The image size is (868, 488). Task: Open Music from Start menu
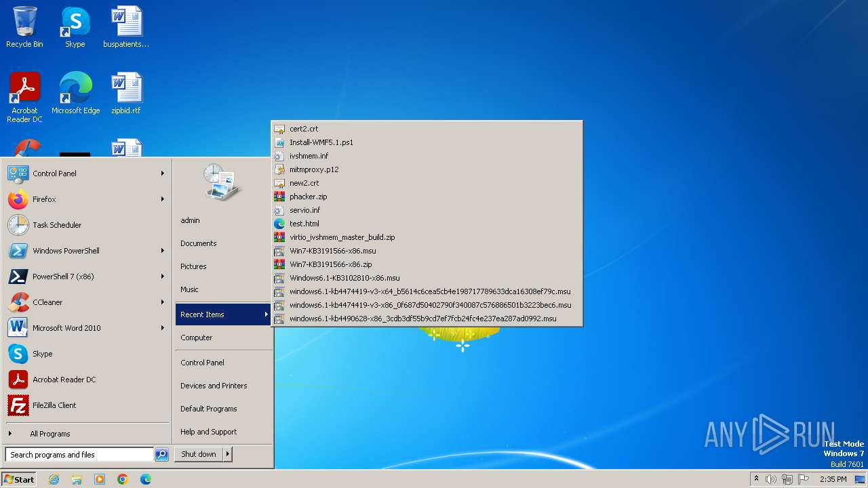click(223, 289)
